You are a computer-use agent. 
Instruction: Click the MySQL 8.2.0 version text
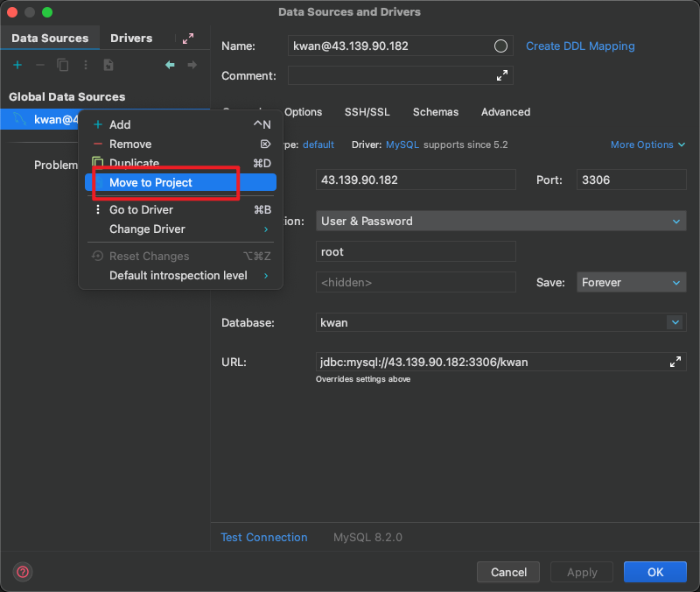point(367,537)
